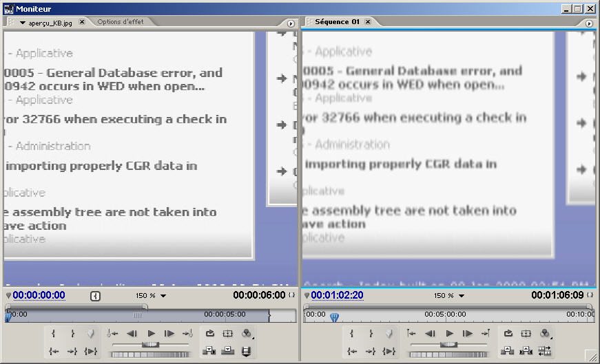Go to next edit point in Séquence 01 monitor
Screen dimensions: 600x364
point(486,334)
